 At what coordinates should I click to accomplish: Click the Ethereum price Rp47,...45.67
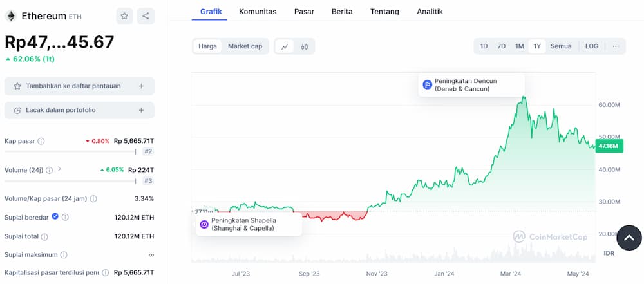[x=59, y=42]
